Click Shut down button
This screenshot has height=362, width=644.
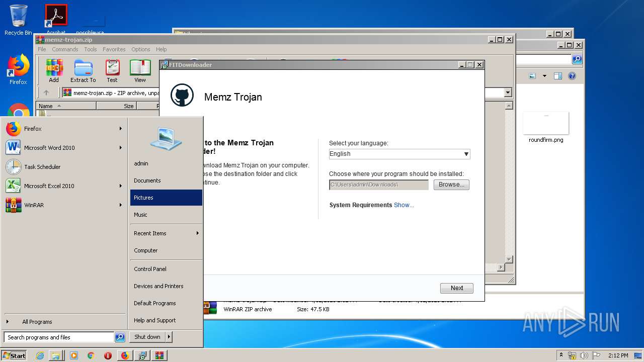click(147, 337)
